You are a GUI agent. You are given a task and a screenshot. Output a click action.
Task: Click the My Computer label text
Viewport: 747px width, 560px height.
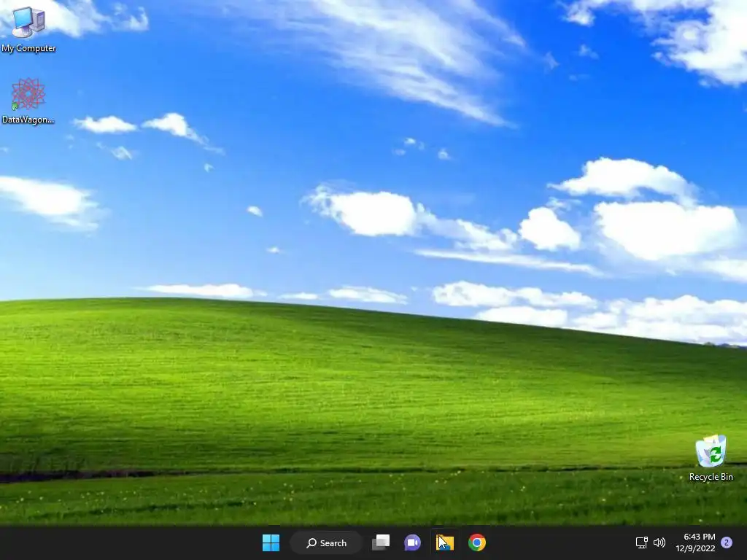coord(28,48)
